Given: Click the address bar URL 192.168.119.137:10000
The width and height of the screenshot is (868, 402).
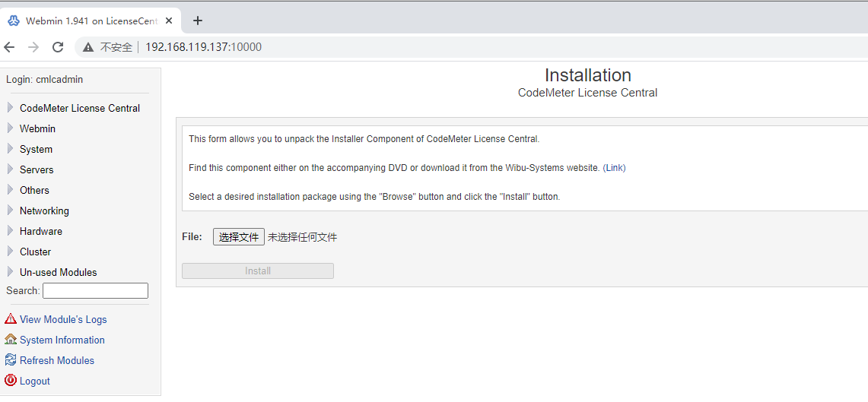Looking at the screenshot, I should tap(203, 48).
